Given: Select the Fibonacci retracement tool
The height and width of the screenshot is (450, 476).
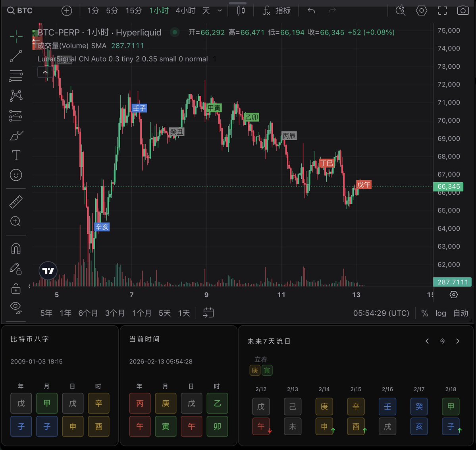Looking at the screenshot, I should [x=16, y=75].
